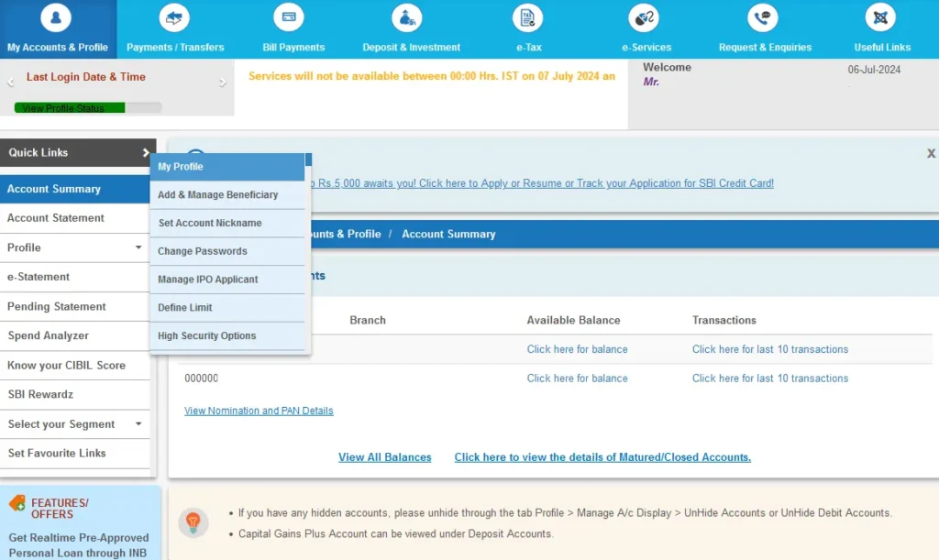The height and width of the screenshot is (560, 939).
Task: Open Account Summary in sidebar
Action: [x=75, y=189]
